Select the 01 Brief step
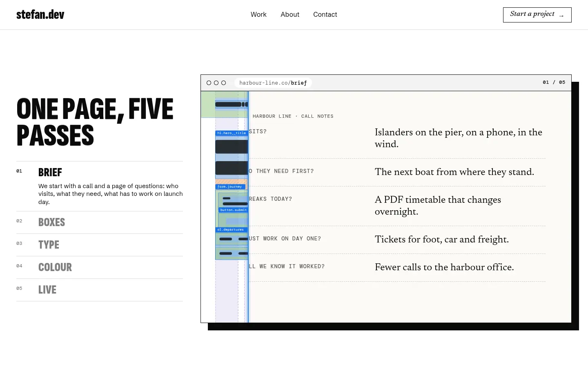The image size is (588, 368). 100,186
